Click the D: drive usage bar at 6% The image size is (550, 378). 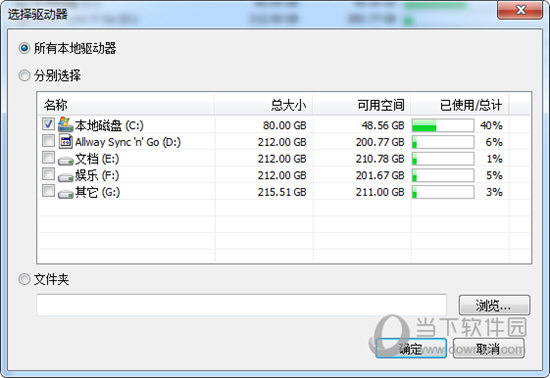[x=443, y=142]
